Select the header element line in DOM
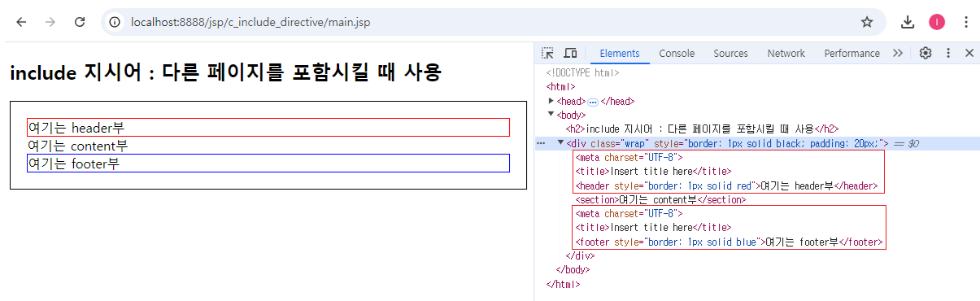This screenshot has width=980, height=301. click(x=726, y=185)
